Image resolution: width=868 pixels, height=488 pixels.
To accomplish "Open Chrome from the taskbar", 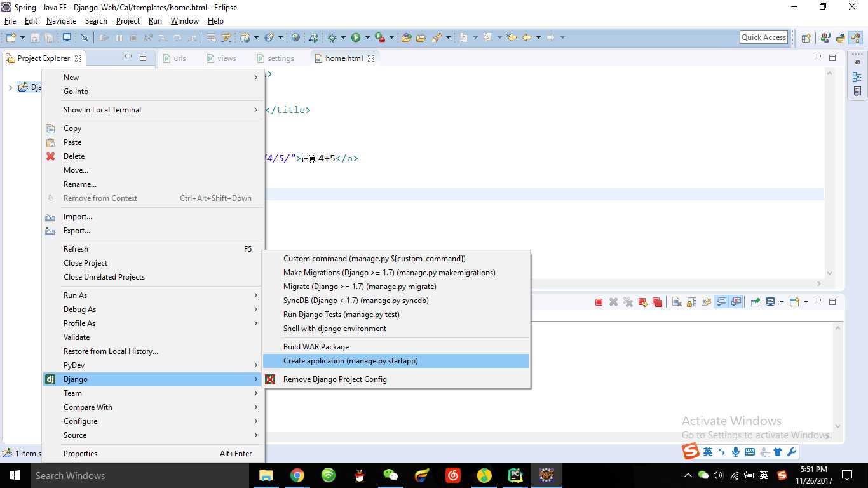I will [x=297, y=475].
